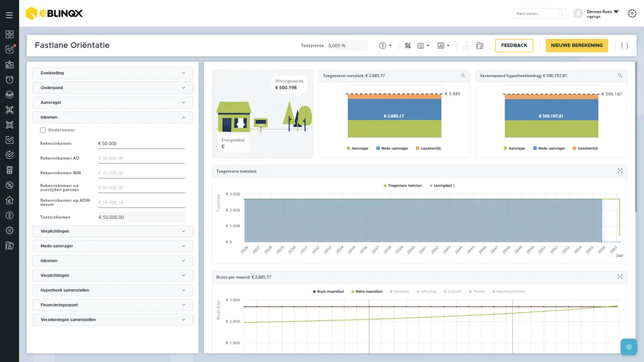Open the settings gear beside the user name
Screen dimensions: 644x362
pyautogui.click(x=632, y=13)
